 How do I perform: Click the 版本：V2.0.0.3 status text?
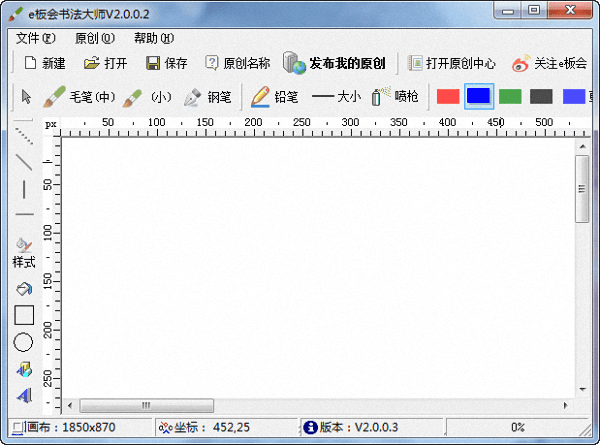coord(359,427)
